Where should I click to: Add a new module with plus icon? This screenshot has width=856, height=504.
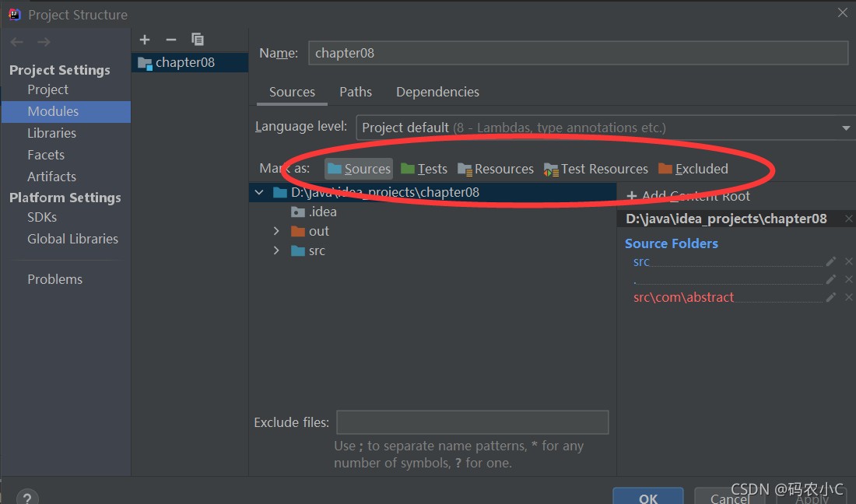[x=145, y=40]
